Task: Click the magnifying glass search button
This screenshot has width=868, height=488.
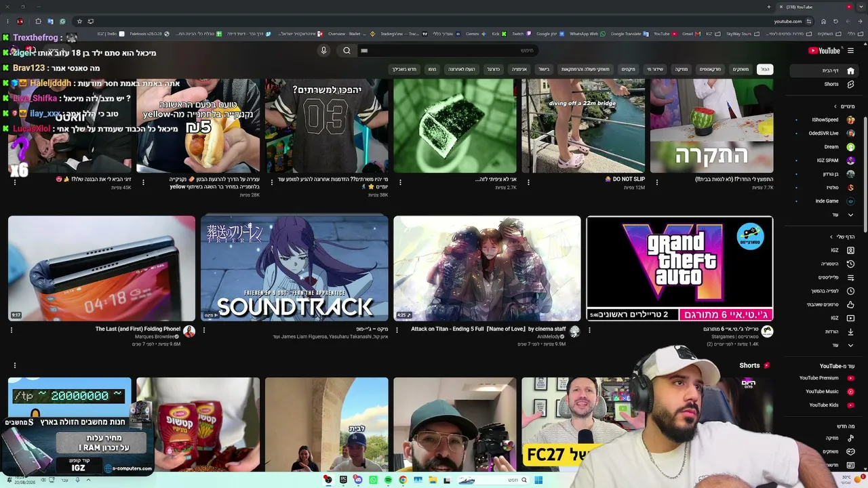Action: [x=347, y=50]
